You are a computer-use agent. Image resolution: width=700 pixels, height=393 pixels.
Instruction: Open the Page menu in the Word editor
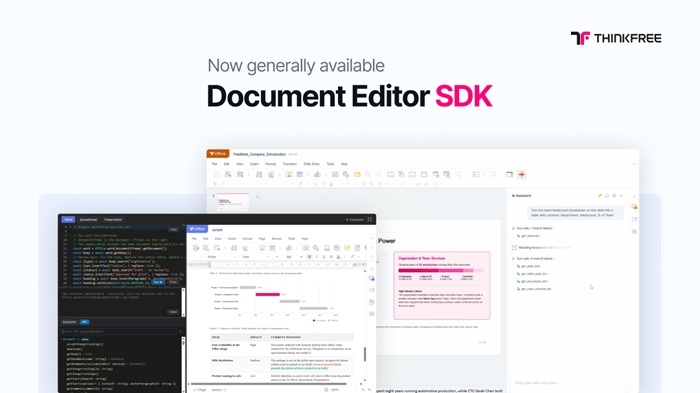tap(262, 238)
